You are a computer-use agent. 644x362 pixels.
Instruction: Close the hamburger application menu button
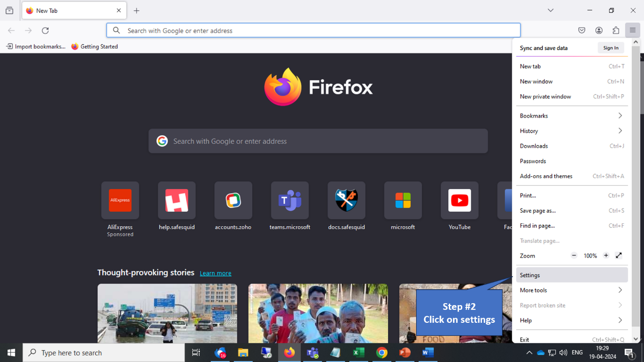pos(633,30)
